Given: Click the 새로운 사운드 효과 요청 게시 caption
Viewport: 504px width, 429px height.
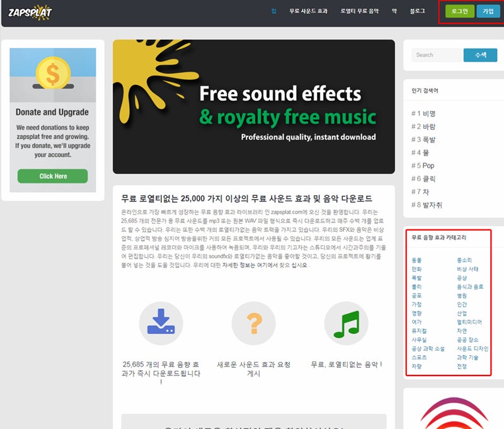Looking at the screenshot, I should tap(254, 369).
